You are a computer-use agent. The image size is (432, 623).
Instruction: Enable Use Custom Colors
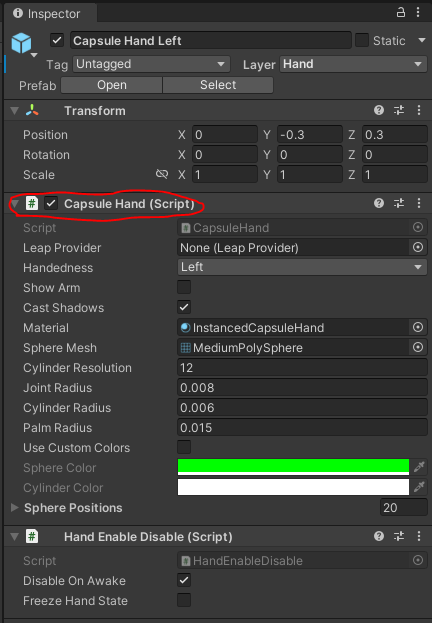click(x=184, y=447)
